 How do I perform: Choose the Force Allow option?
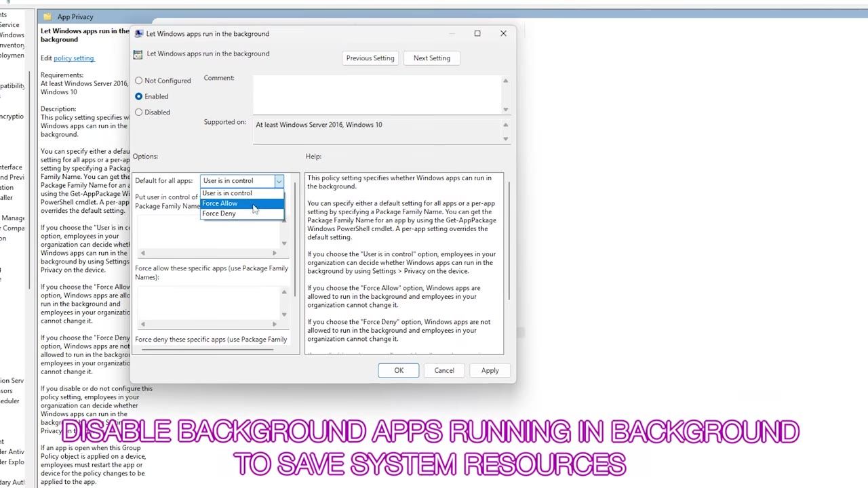[x=242, y=203]
